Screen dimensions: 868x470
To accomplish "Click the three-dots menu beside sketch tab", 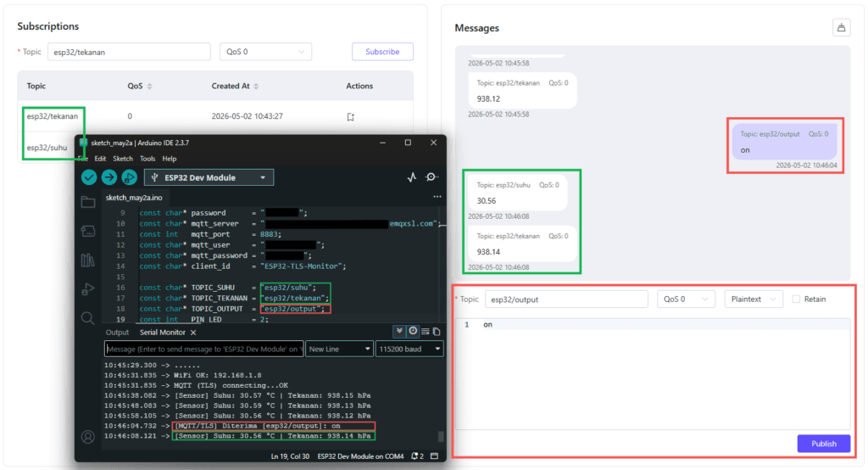I will click(437, 197).
